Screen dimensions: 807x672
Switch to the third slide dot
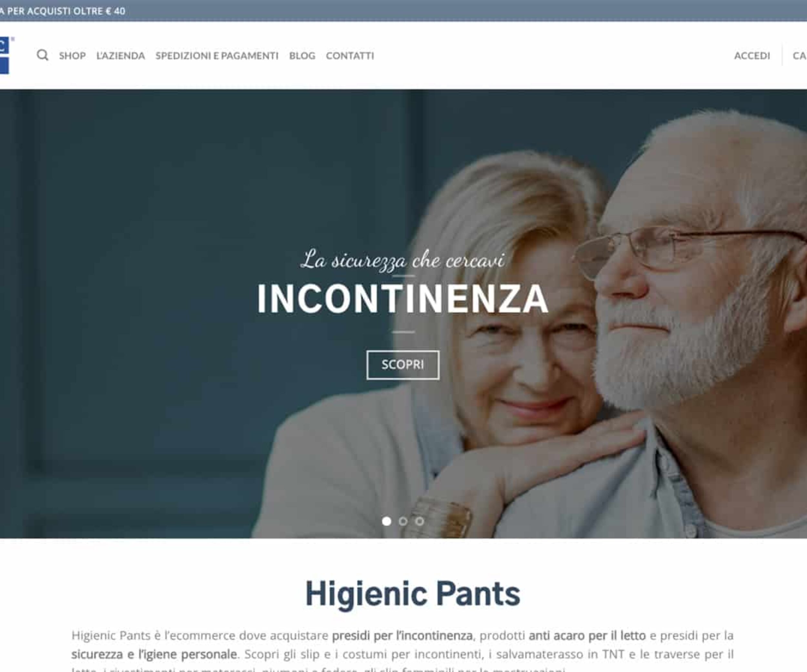[x=419, y=521]
